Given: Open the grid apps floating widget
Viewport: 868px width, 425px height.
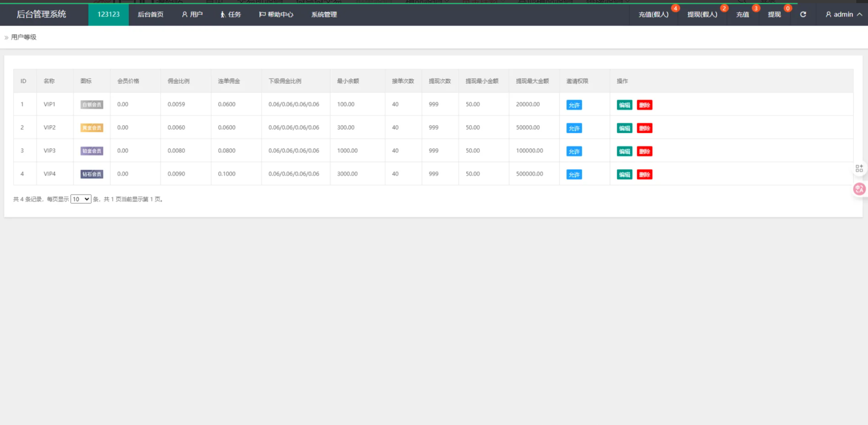Looking at the screenshot, I should pyautogui.click(x=859, y=168).
